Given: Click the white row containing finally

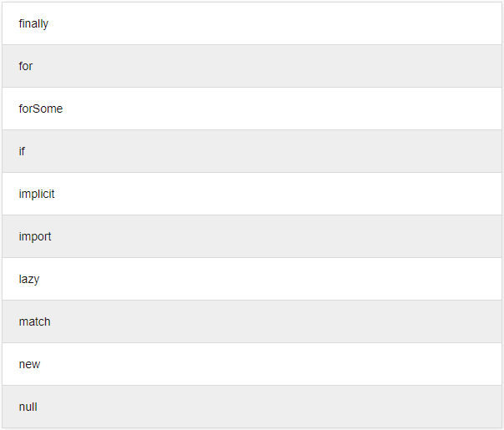Looking at the screenshot, I should pyautogui.click(x=250, y=23).
